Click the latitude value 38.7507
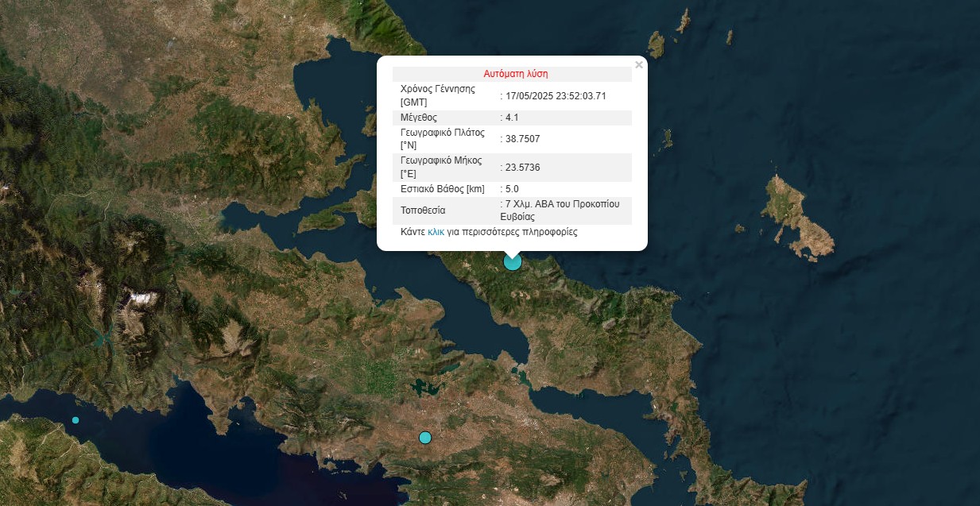Image resolution: width=980 pixels, height=506 pixels. pyautogui.click(x=522, y=139)
